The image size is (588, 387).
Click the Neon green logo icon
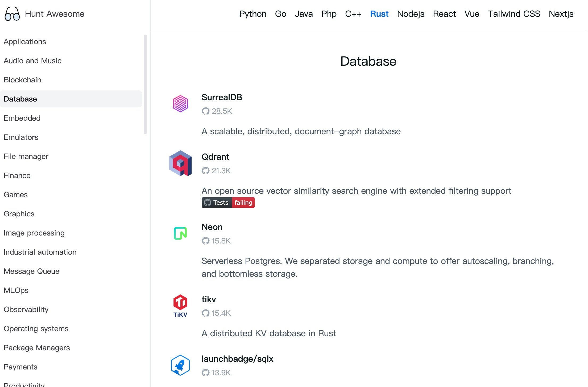tap(180, 233)
